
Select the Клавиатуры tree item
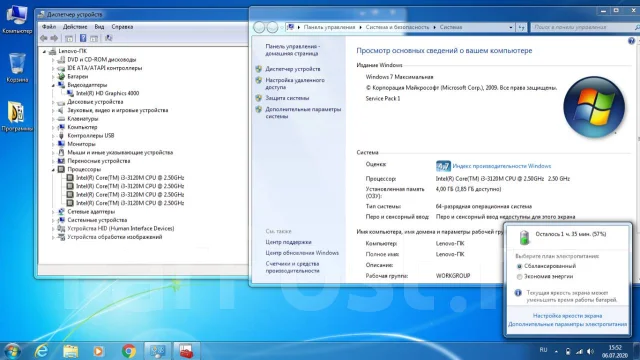[x=83, y=119]
